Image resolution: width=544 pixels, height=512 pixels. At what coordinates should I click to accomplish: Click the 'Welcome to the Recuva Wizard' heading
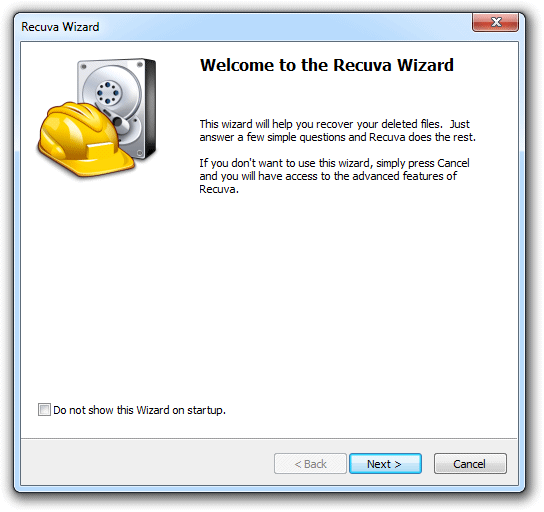(327, 65)
